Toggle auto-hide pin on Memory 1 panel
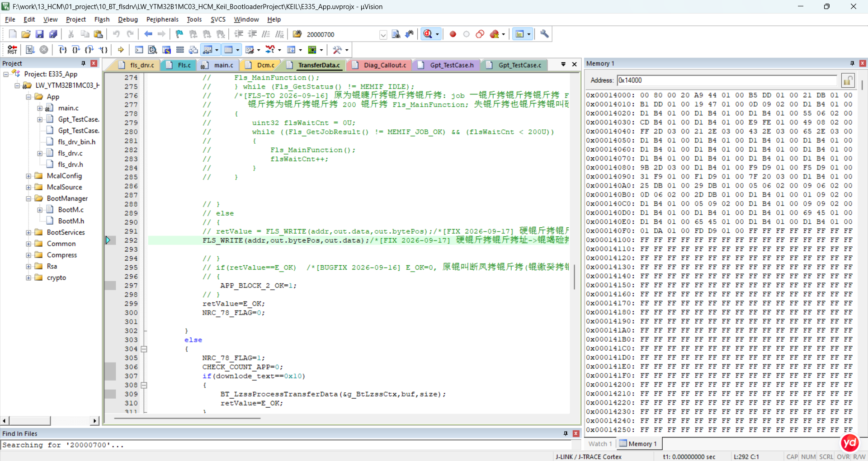The image size is (868, 461). pyautogui.click(x=852, y=63)
